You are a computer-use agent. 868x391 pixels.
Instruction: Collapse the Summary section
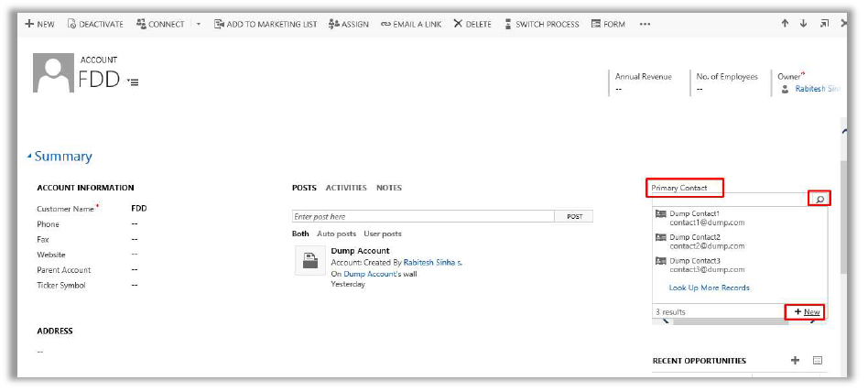pos(29,157)
